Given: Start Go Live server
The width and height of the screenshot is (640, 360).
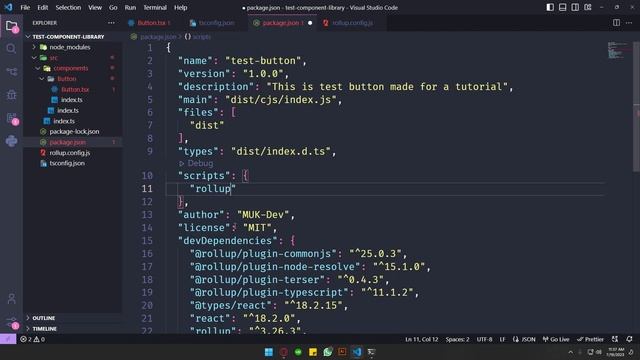Looking at the screenshot, I should [x=556, y=339].
